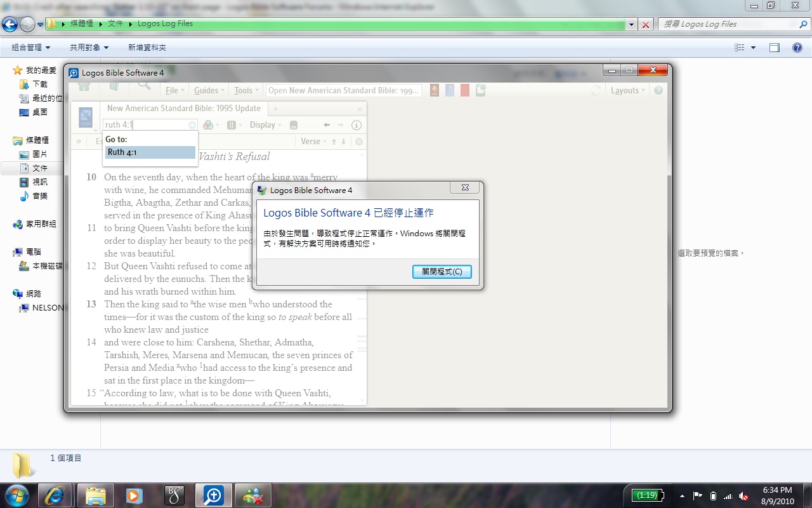Add a new tab with the plus button
Image resolution: width=812 pixels, height=508 pixels.
(x=275, y=109)
